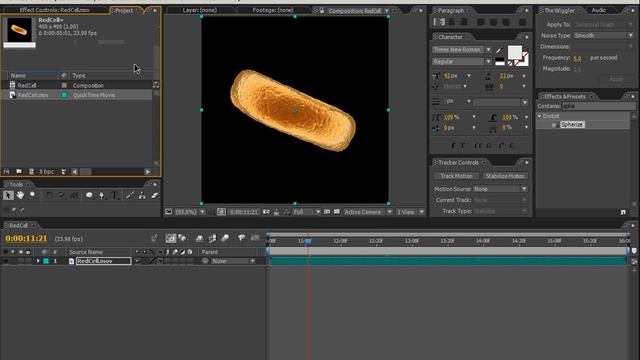Viewport: 640px width, 360px height.
Task: Click the Track Motion button
Action: pos(456,176)
